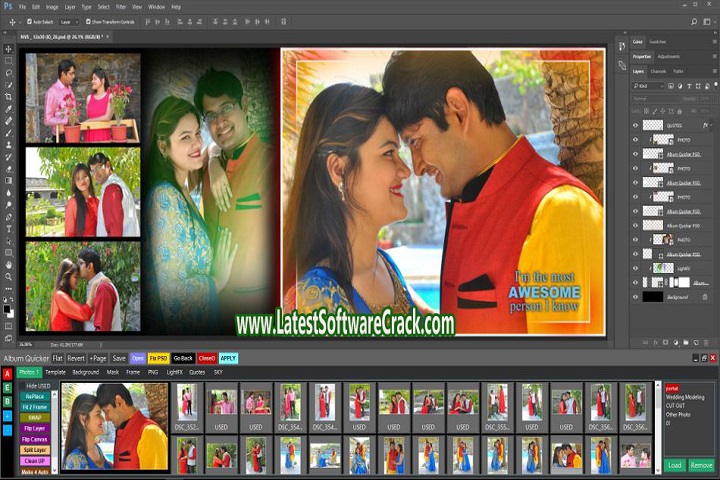Open the Auto-Select Layer dropdown
Screen dimensions: 720x480
click(x=70, y=22)
